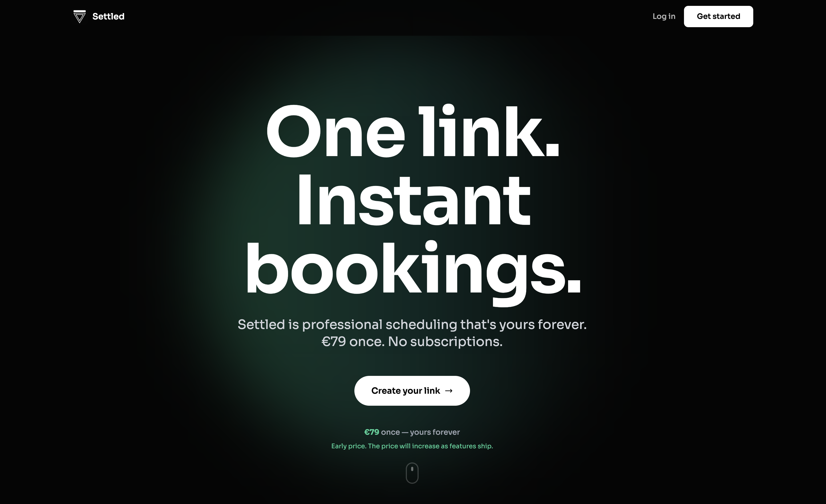The image size is (826, 504).
Task: Click the arrow icon in Create your link
Action: pos(449,391)
